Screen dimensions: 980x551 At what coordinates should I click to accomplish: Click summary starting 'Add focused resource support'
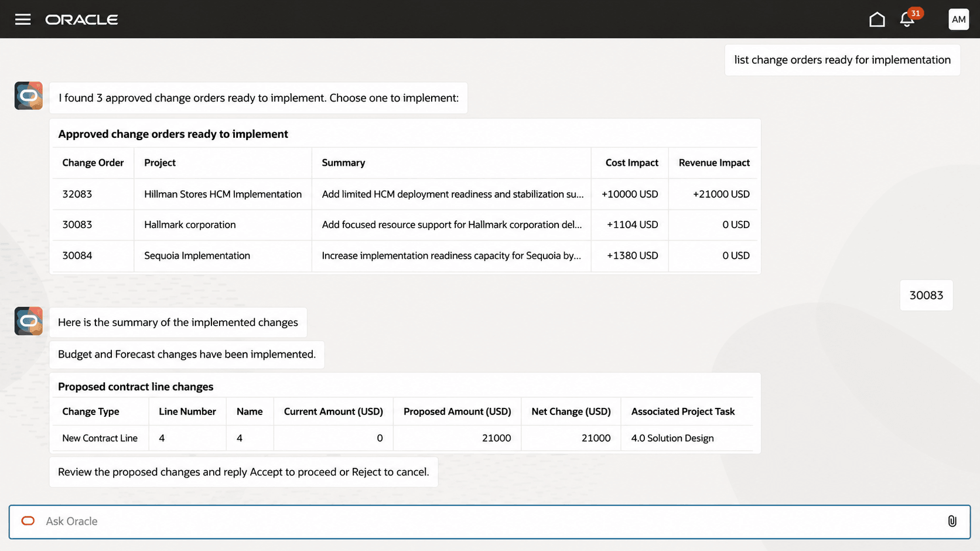pos(452,225)
